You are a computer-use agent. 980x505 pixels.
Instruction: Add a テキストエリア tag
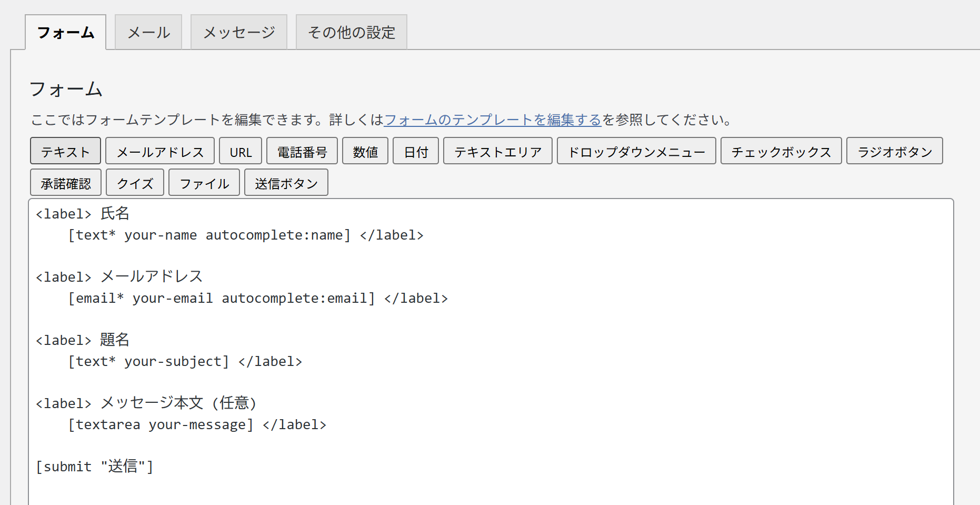[x=498, y=152]
